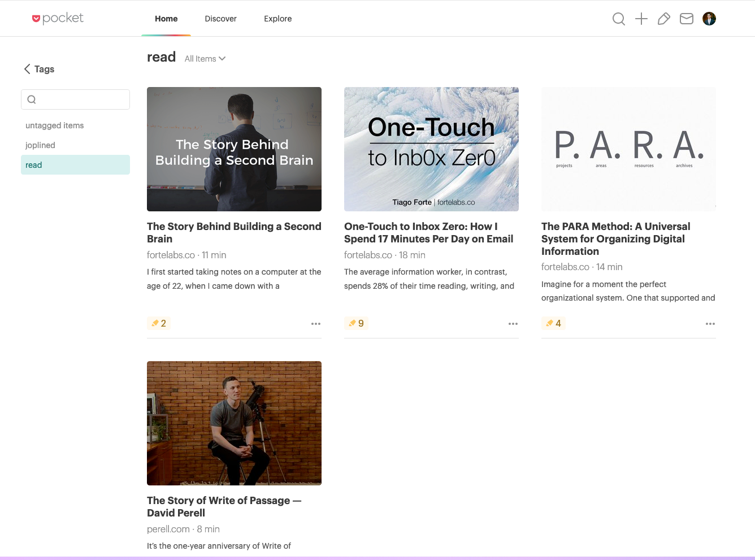Open The Story of Write of Passage title
The width and height of the screenshot is (755, 560).
point(224,507)
